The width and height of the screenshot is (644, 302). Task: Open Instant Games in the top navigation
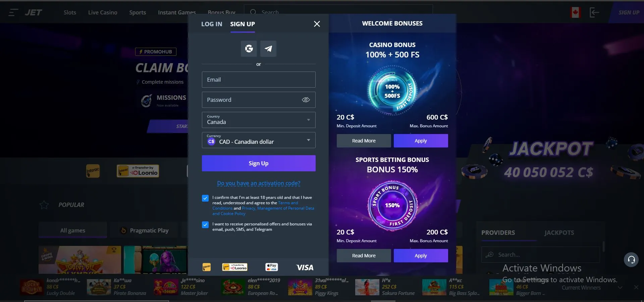pyautogui.click(x=177, y=12)
